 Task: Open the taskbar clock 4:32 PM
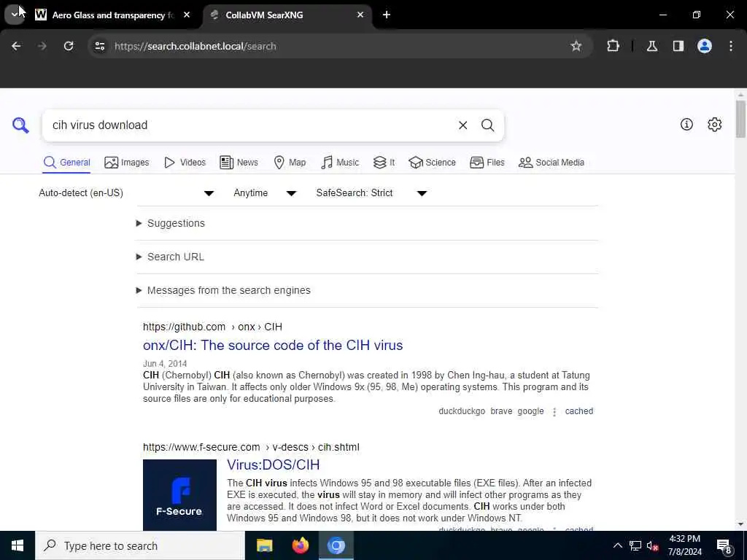(684, 545)
